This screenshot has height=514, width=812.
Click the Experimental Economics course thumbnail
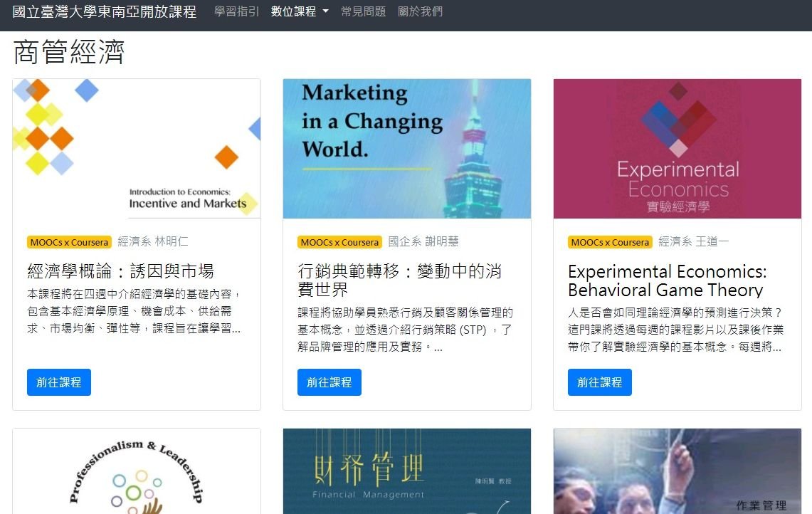[677, 149]
